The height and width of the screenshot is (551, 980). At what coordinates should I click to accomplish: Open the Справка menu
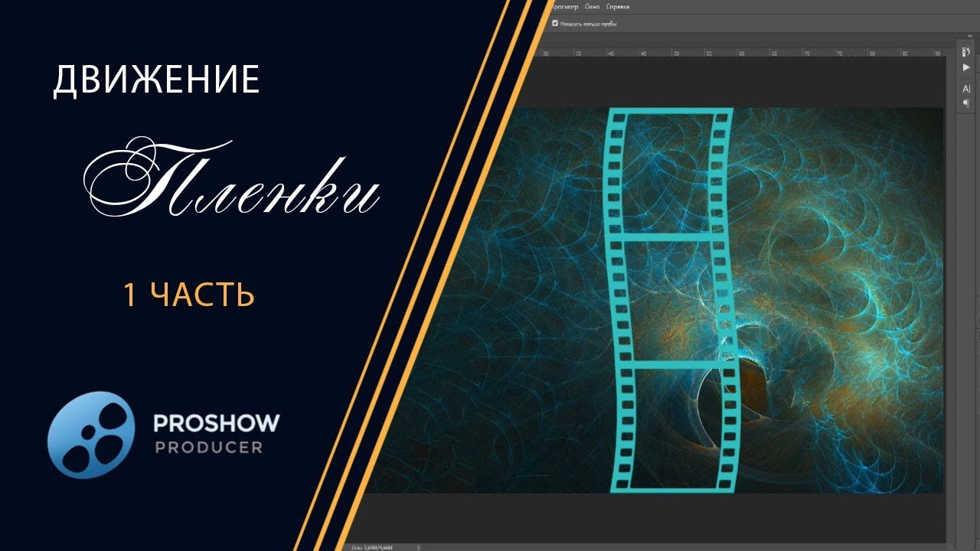[x=617, y=6]
